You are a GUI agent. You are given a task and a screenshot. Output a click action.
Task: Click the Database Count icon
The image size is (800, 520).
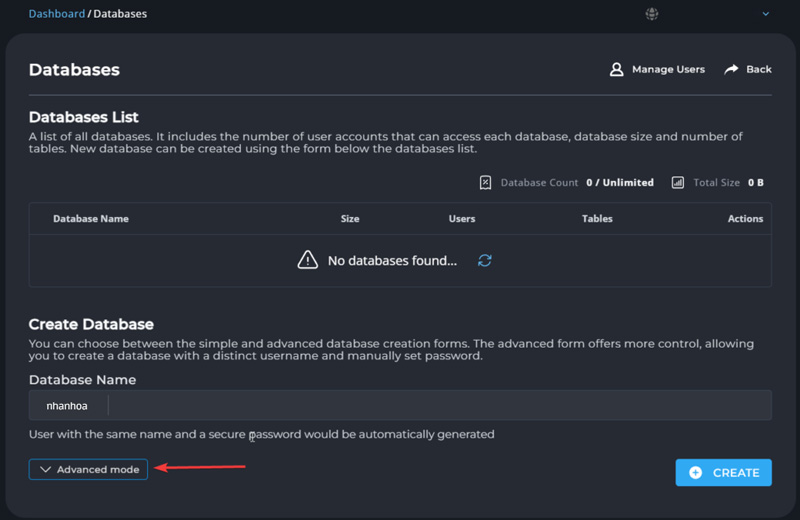tap(485, 183)
